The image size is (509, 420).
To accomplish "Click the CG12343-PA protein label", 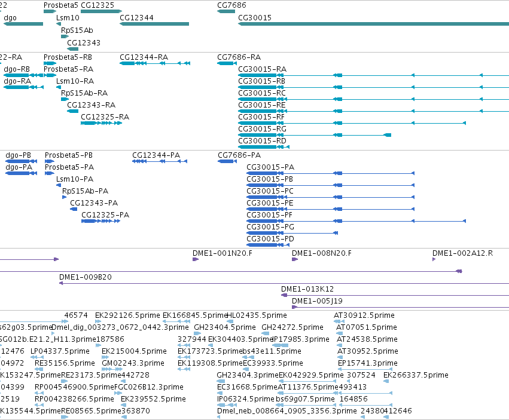I will click(x=94, y=203).
